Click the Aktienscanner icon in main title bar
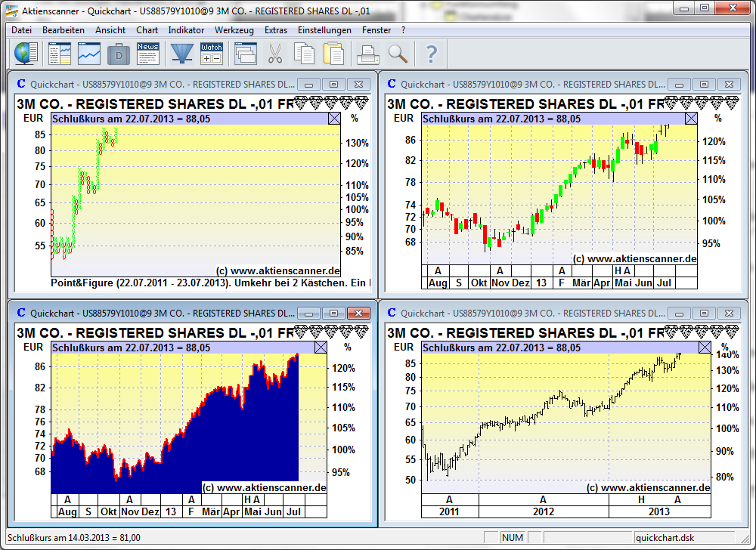Viewport: 756px width, 550px height. point(12,11)
